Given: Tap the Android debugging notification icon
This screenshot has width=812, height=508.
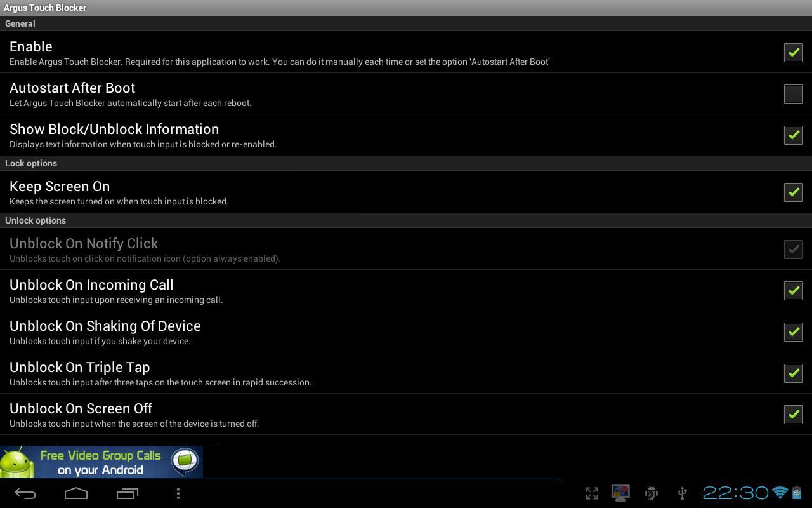Looking at the screenshot, I should tap(652, 493).
